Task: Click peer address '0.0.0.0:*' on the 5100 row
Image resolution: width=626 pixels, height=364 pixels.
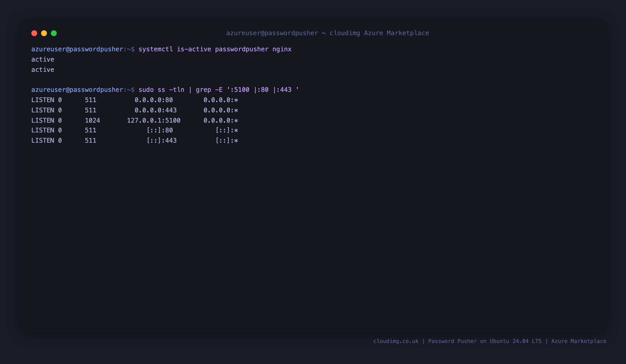Action: tap(221, 120)
